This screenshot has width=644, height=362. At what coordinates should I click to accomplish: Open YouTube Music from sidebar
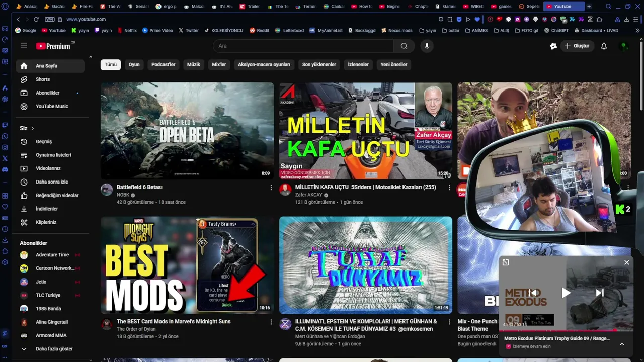click(x=50, y=106)
